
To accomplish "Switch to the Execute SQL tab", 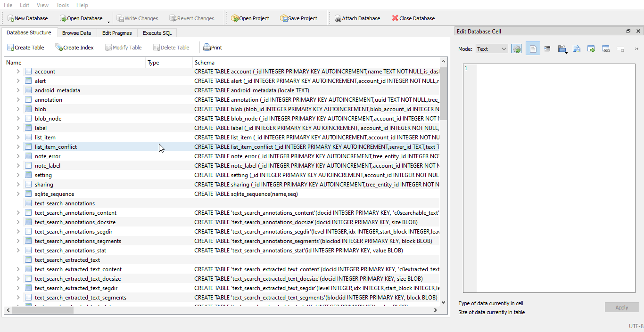I will pos(157,32).
